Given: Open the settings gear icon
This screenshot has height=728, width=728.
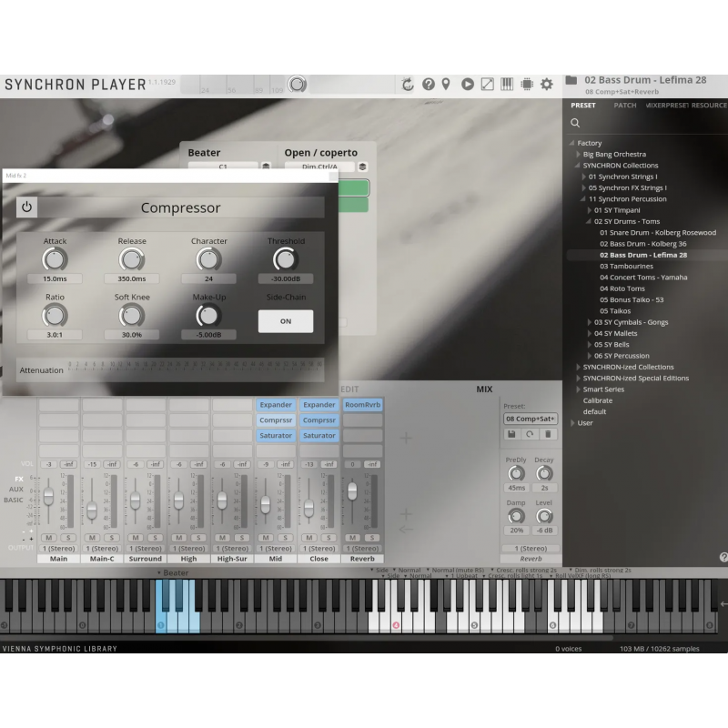Looking at the screenshot, I should 546,84.
